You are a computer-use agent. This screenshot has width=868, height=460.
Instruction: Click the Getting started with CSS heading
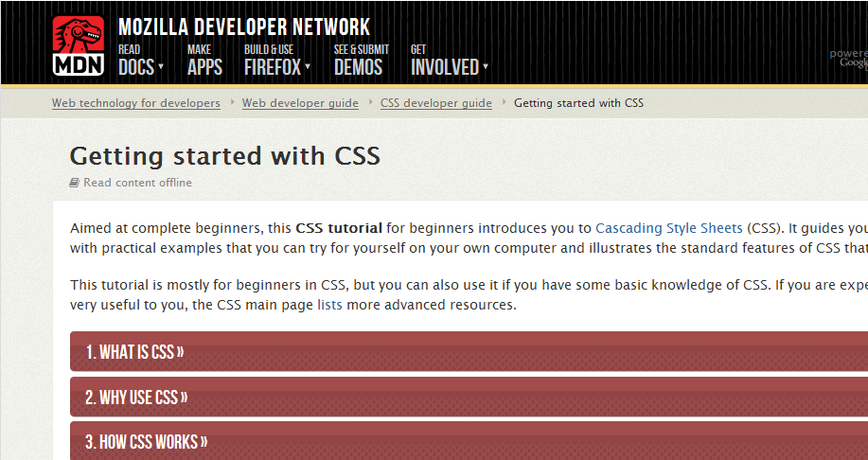point(224,155)
